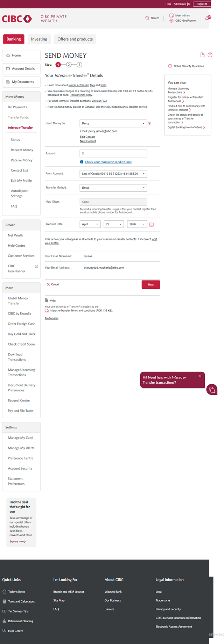Image resolution: width=224 pixels, height=644 pixels.
Task: Click the Amount input field
Action: [113, 153]
